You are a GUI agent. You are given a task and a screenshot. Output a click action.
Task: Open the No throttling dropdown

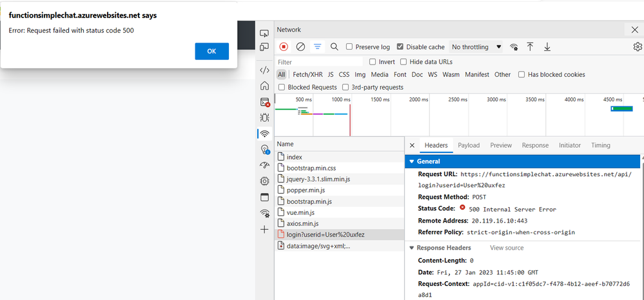pyautogui.click(x=476, y=47)
